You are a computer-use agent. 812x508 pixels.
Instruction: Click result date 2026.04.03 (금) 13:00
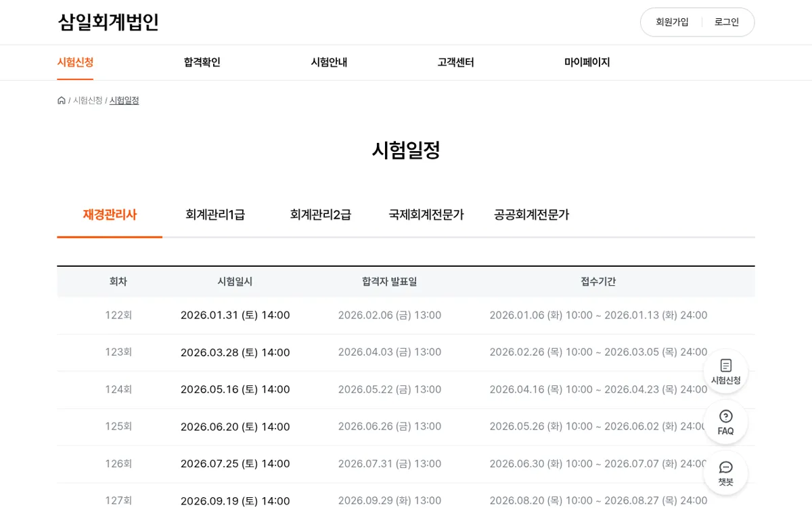(390, 352)
